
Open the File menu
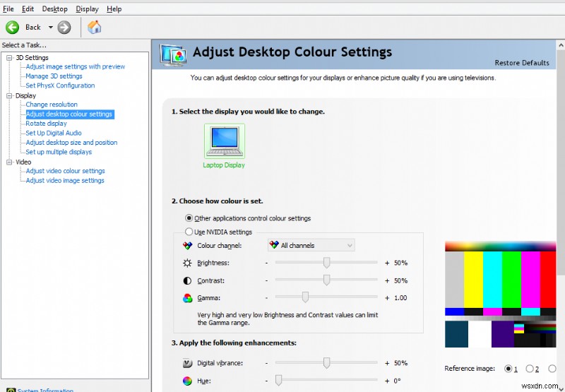click(x=8, y=9)
